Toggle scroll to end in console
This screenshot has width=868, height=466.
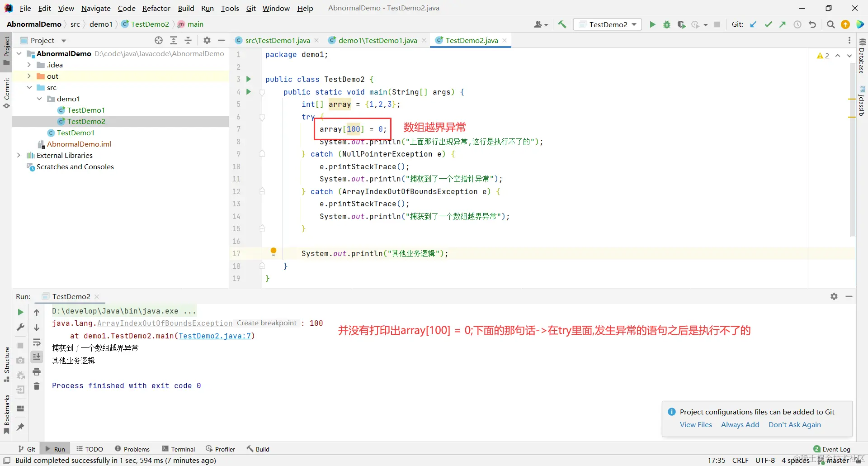coord(37,357)
